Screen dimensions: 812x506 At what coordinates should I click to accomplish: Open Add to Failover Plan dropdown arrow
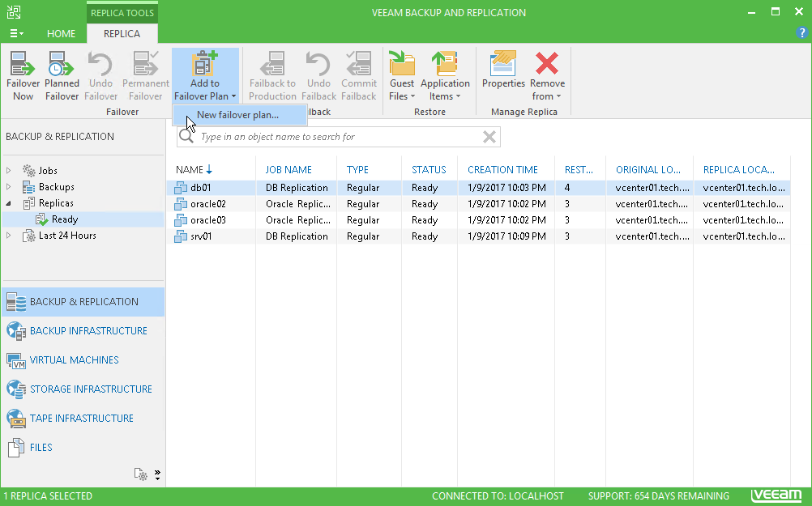(233, 96)
